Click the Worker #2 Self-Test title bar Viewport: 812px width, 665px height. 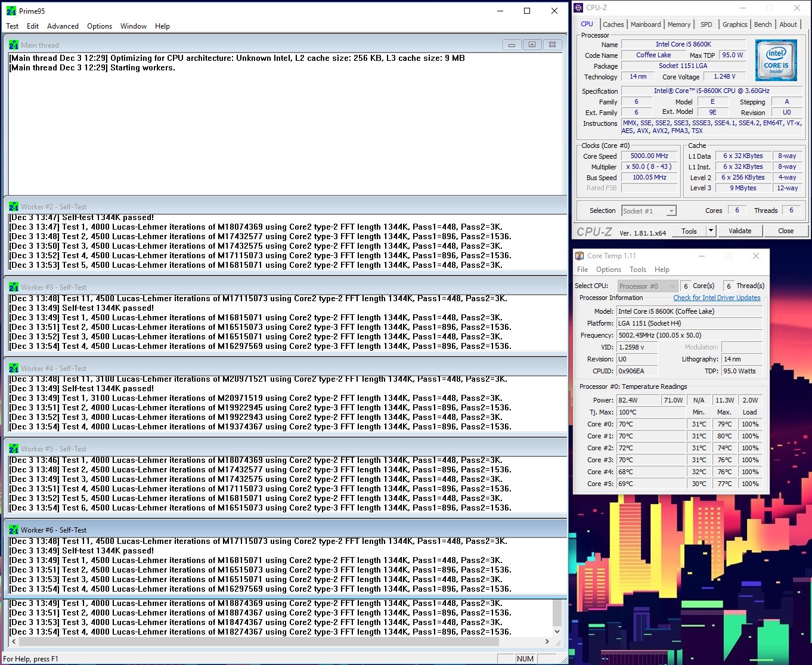pos(285,206)
